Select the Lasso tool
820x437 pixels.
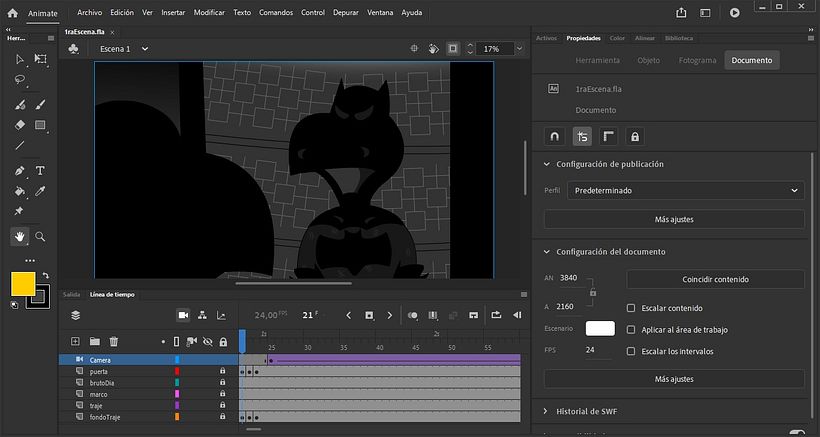(x=20, y=80)
